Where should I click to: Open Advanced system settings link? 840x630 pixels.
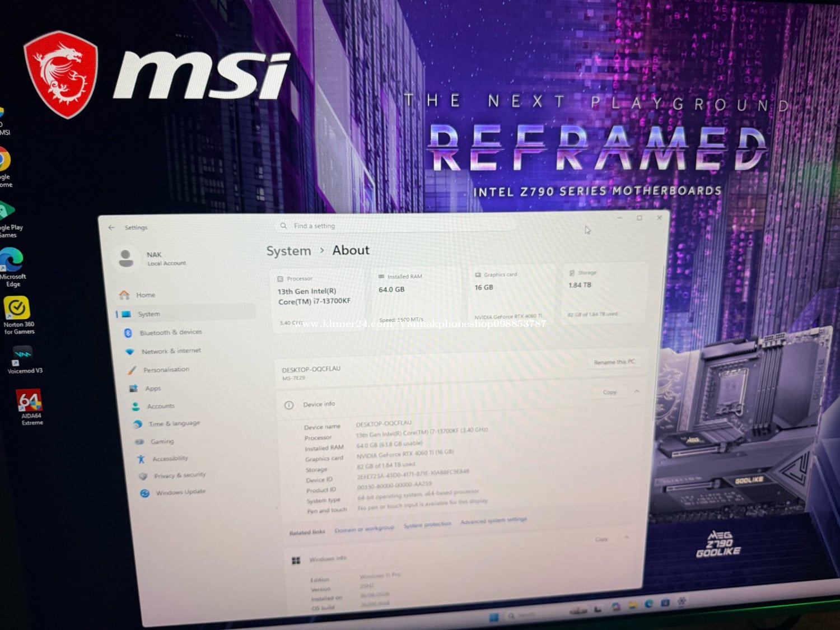[493, 520]
